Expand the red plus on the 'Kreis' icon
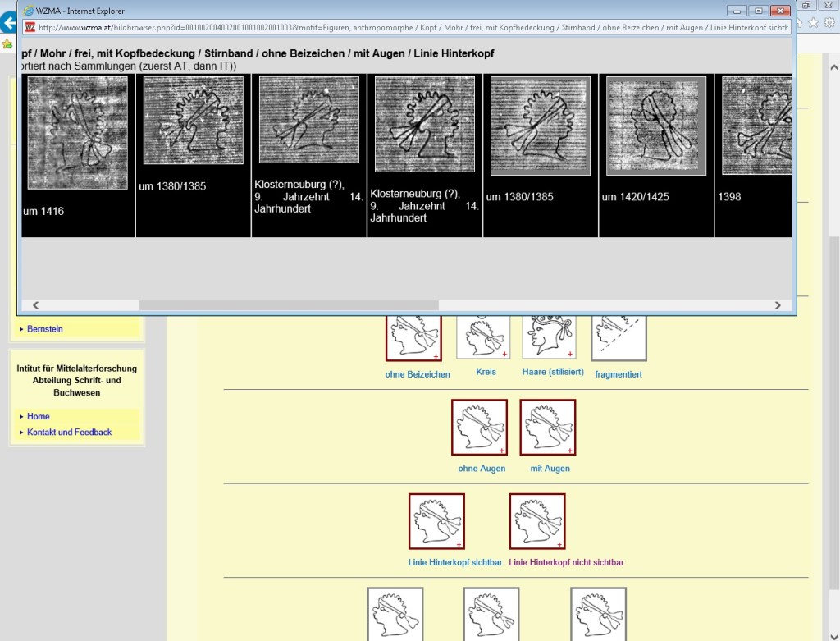This screenshot has width=840, height=641. 504,354
